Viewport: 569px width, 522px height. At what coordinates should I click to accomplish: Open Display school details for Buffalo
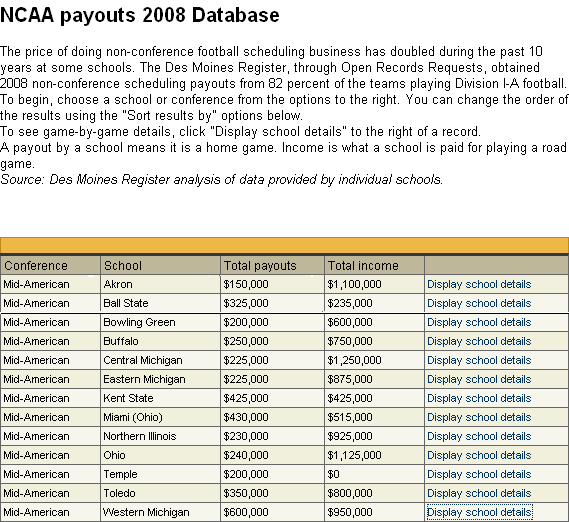pyautogui.click(x=479, y=341)
